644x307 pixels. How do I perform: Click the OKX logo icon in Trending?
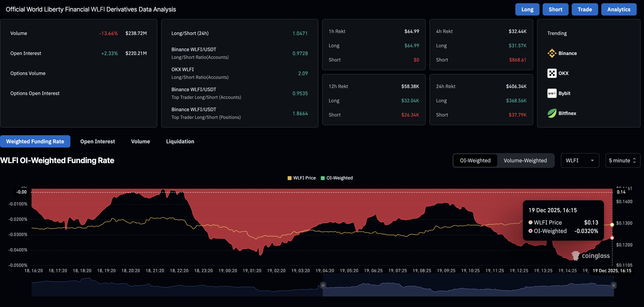pyautogui.click(x=552, y=73)
